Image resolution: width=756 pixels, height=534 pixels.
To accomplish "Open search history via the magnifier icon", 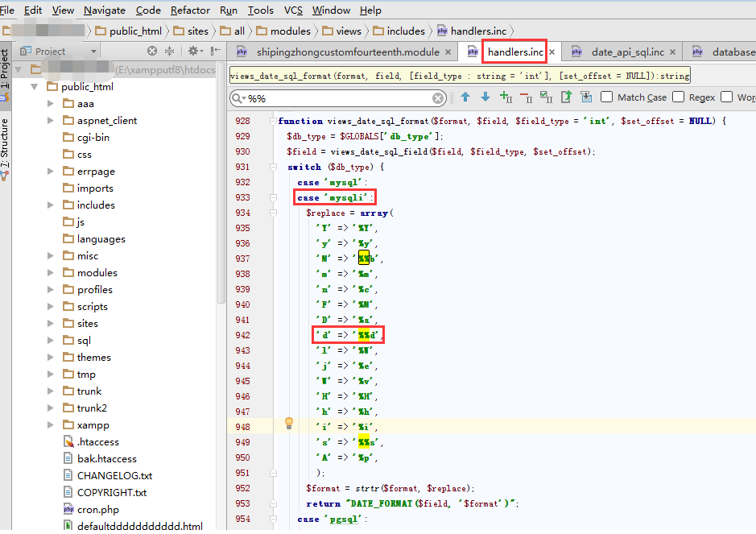I will [x=238, y=98].
